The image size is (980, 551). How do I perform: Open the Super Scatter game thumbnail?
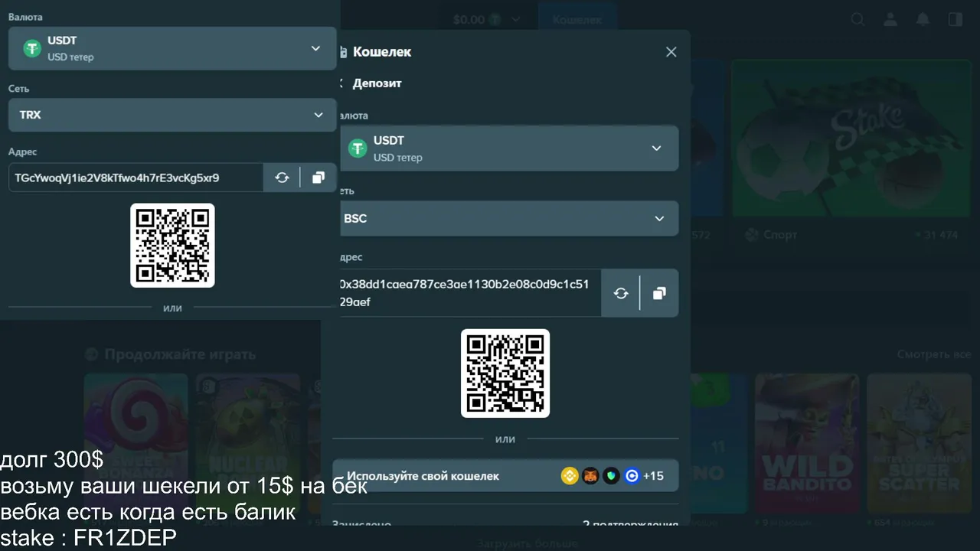point(919,444)
